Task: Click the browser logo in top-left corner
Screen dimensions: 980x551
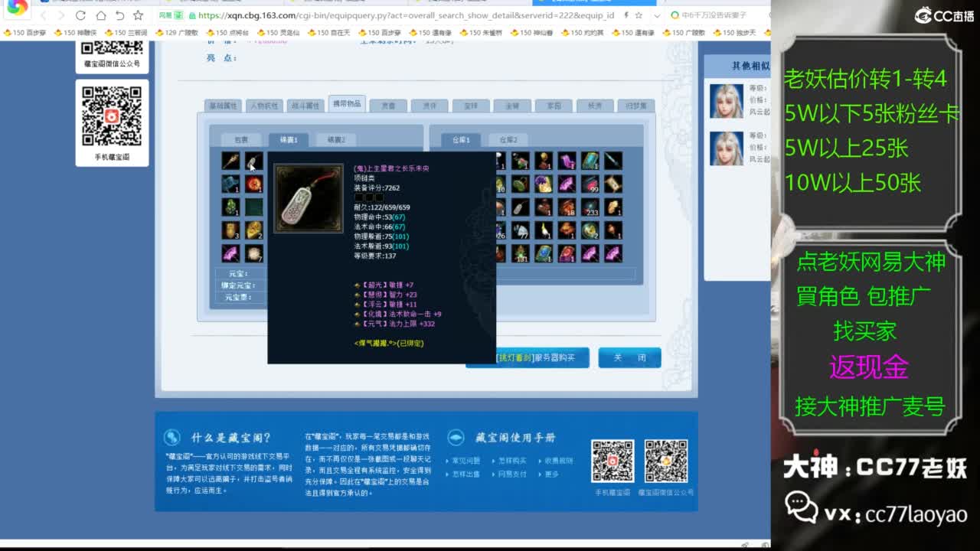Action: tap(17, 7)
